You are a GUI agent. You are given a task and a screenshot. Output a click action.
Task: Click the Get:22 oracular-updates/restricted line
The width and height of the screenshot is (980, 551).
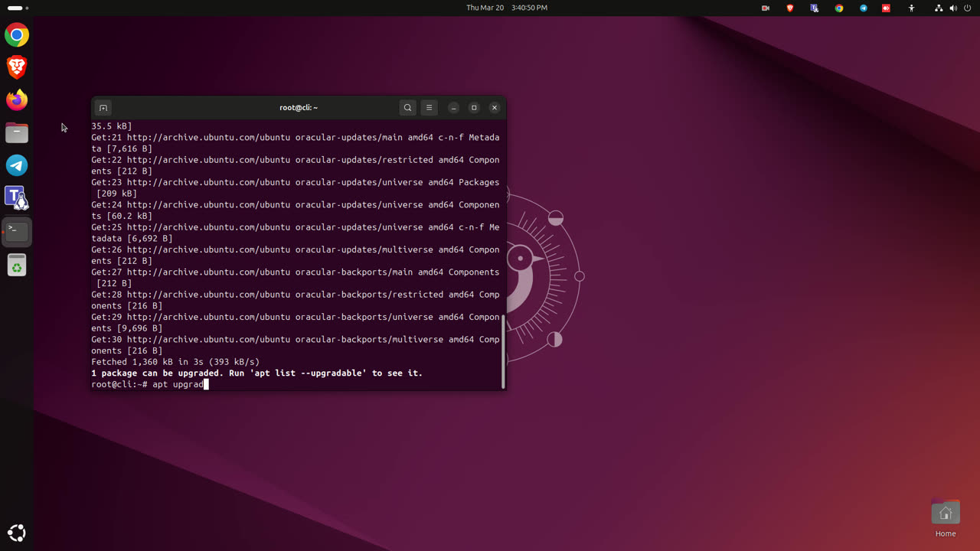295,165
